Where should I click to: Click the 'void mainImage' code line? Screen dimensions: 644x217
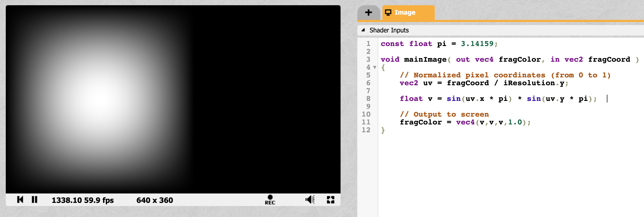click(x=510, y=59)
